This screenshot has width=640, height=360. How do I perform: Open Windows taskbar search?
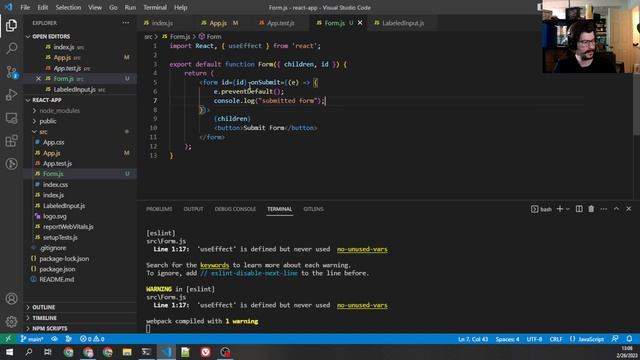pyautogui.click(x=29, y=352)
